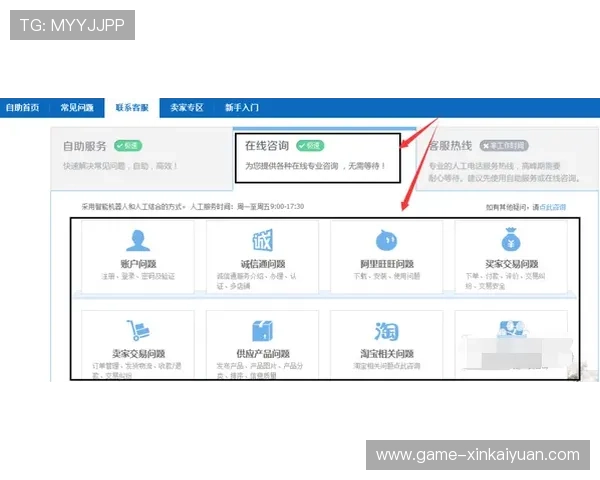This screenshot has width=600, height=480.
Task: Click the 供应产品问题 box icon
Action: (x=262, y=330)
